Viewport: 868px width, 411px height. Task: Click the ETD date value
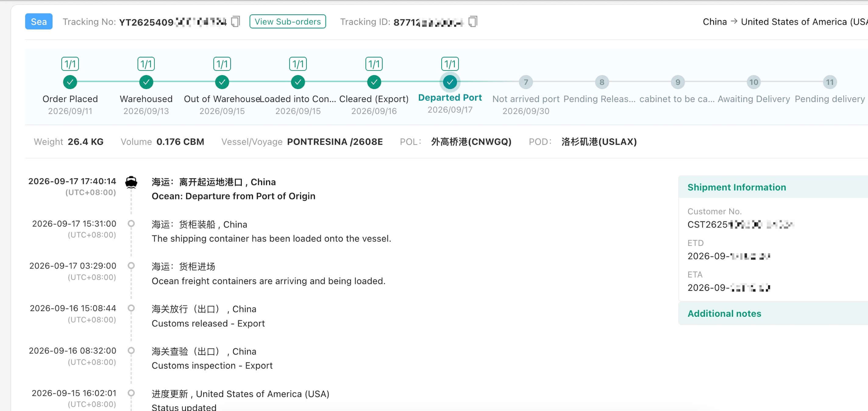[729, 256]
